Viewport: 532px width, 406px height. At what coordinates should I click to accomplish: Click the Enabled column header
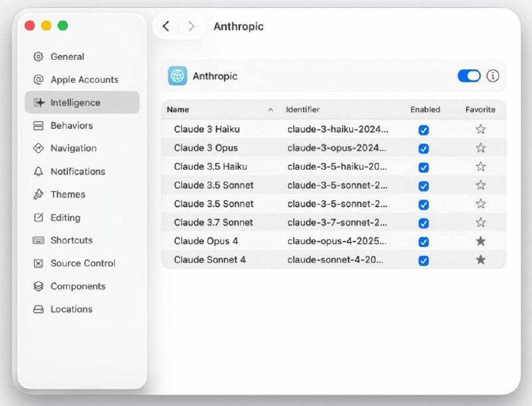[x=425, y=110]
